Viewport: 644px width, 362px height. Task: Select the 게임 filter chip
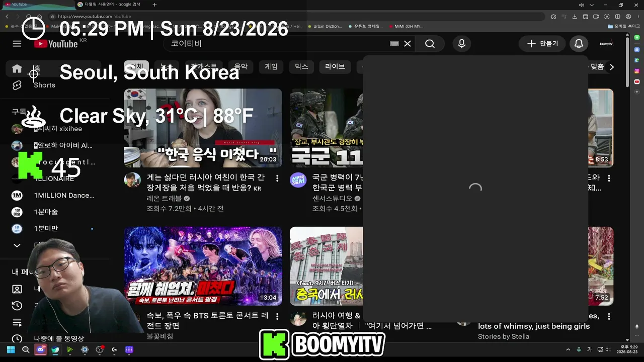271,66
